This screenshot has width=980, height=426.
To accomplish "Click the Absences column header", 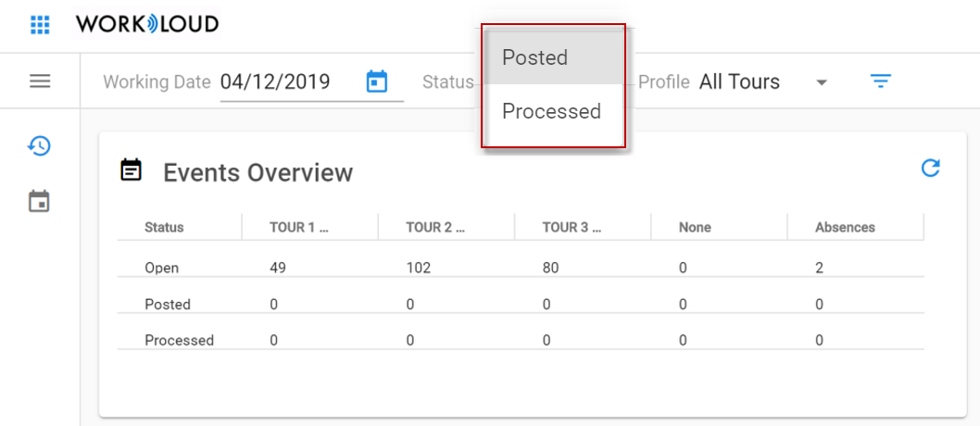I will [845, 228].
